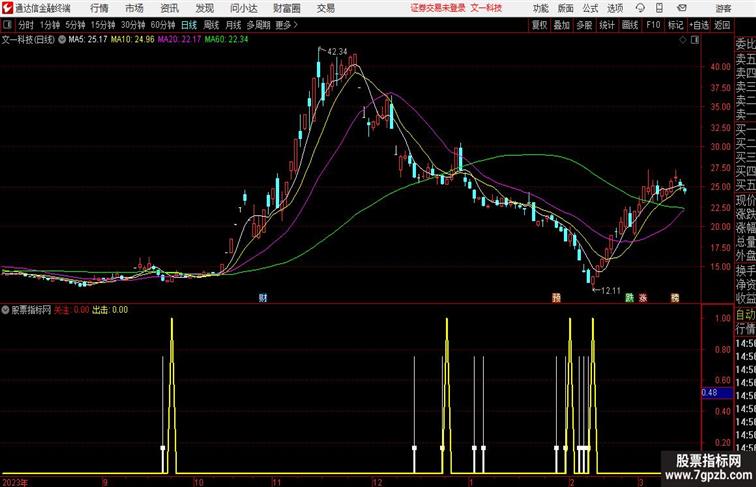Click the 出击: 0.00 indicator value
756x487 pixels.
point(110,310)
